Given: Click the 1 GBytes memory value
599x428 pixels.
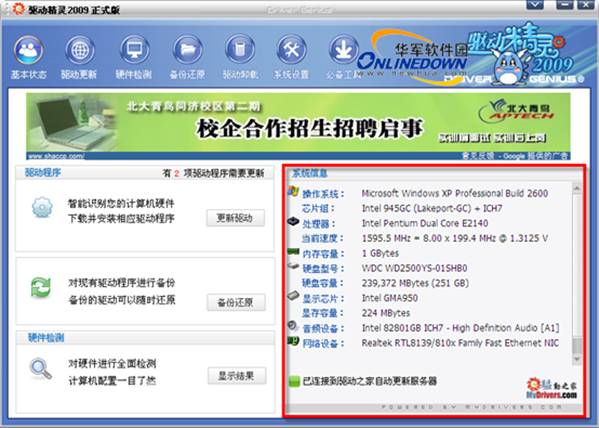Looking at the screenshot, I should [x=380, y=253].
